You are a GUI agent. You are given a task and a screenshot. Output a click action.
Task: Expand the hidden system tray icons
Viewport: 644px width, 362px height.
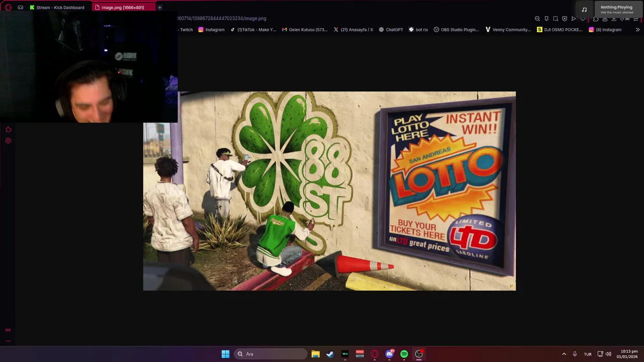564,354
